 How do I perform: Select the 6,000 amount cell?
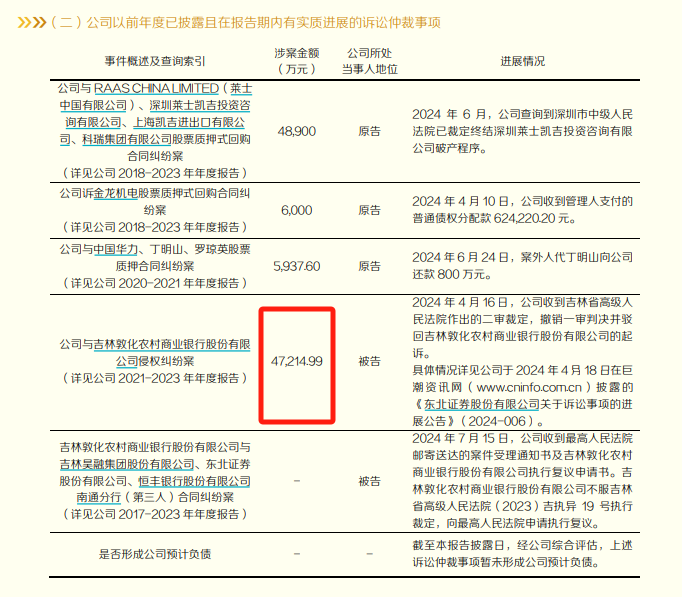(x=297, y=210)
